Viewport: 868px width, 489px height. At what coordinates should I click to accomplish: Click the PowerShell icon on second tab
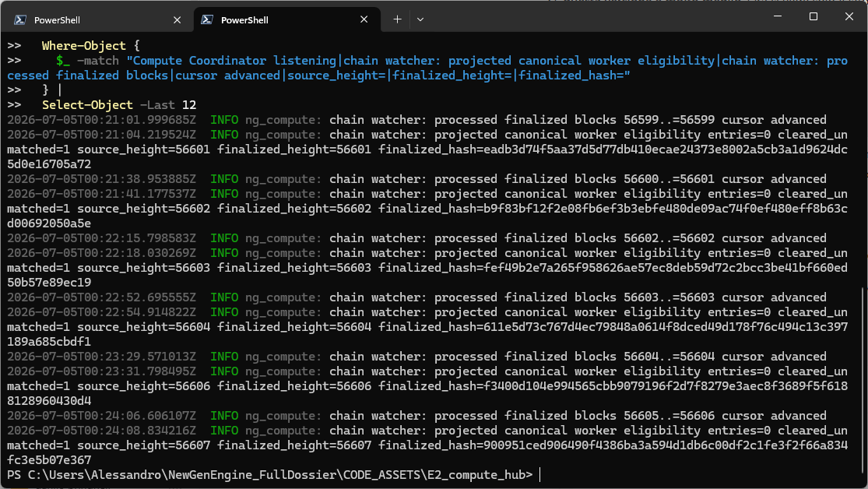tap(207, 20)
